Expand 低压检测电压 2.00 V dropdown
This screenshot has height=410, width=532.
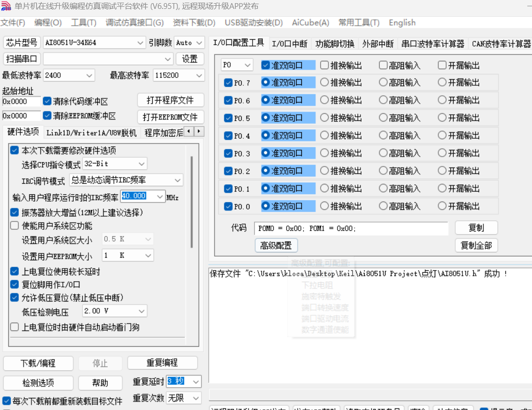pos(142,311)
